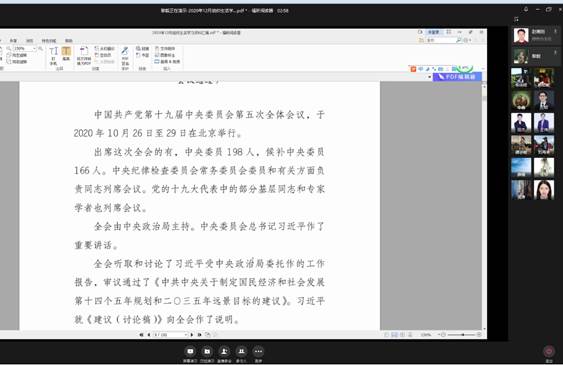Click the screen share button in meeting bar
Image resolution: width=563 pixels, height=365 pixels.
click(190, 351)
